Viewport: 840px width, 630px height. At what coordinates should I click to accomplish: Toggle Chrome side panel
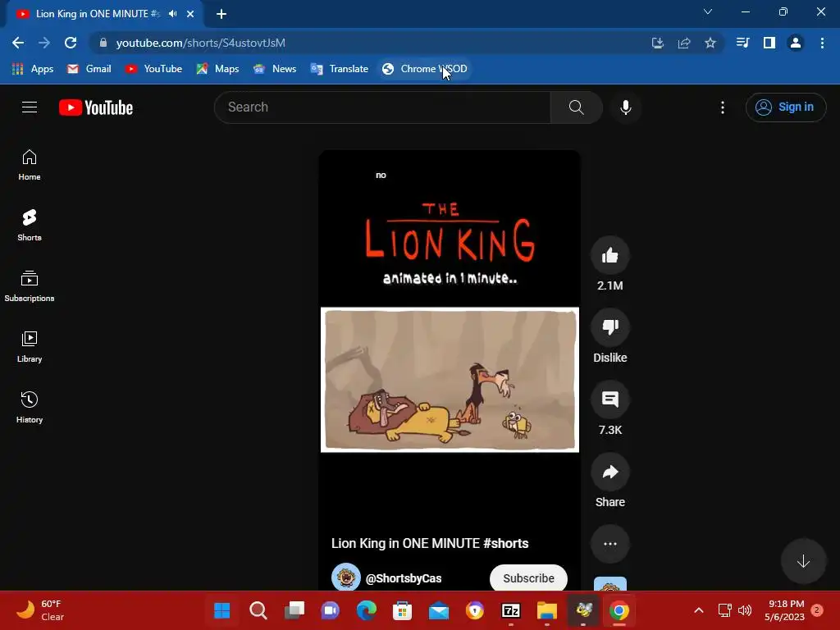tap(769, 43)
